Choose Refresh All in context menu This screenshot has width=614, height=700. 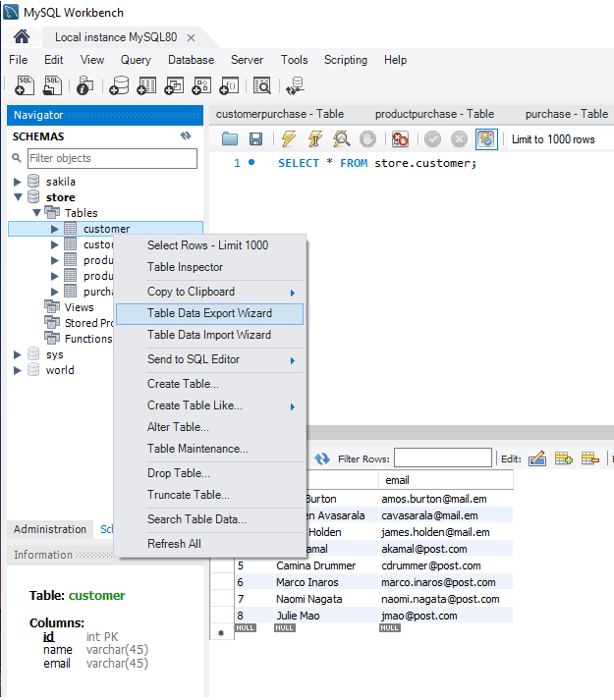click(209, 544)
